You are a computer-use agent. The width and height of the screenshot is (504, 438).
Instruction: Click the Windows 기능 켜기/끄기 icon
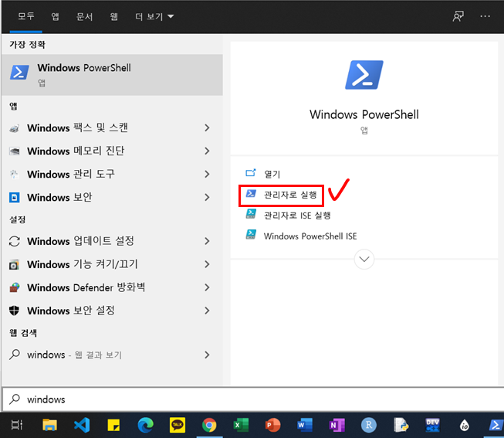(14, 264)
